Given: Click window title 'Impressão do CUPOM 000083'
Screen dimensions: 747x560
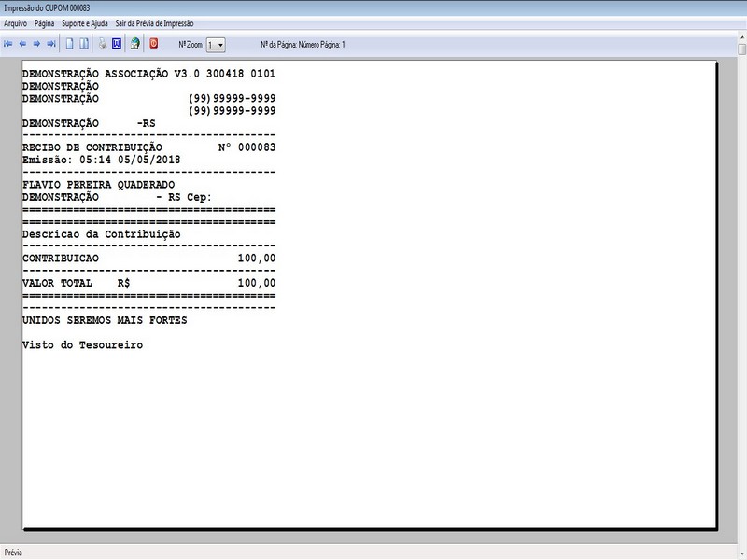Looking at the screenshot, I should pos(47,8).
